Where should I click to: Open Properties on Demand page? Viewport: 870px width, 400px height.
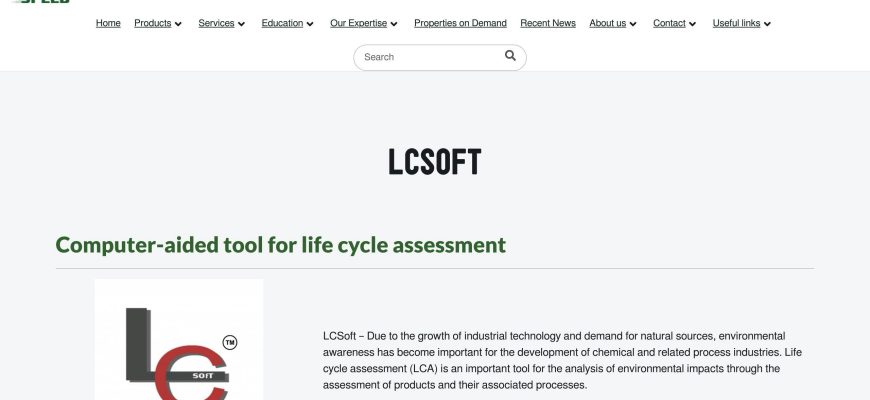460,23
